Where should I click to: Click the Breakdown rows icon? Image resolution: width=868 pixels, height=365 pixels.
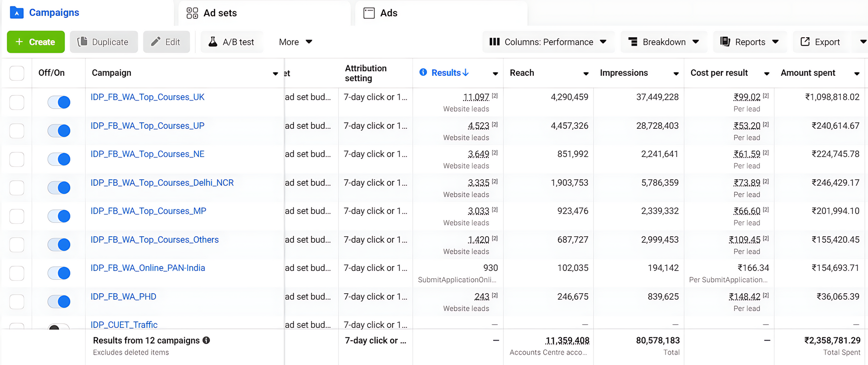pyautogui.click(x=633, y=42)
